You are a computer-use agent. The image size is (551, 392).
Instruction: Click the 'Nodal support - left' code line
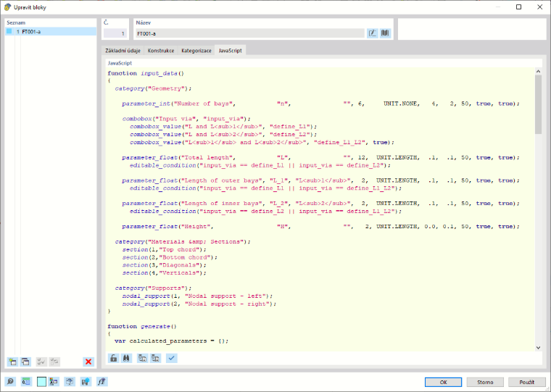coord(197,296)
